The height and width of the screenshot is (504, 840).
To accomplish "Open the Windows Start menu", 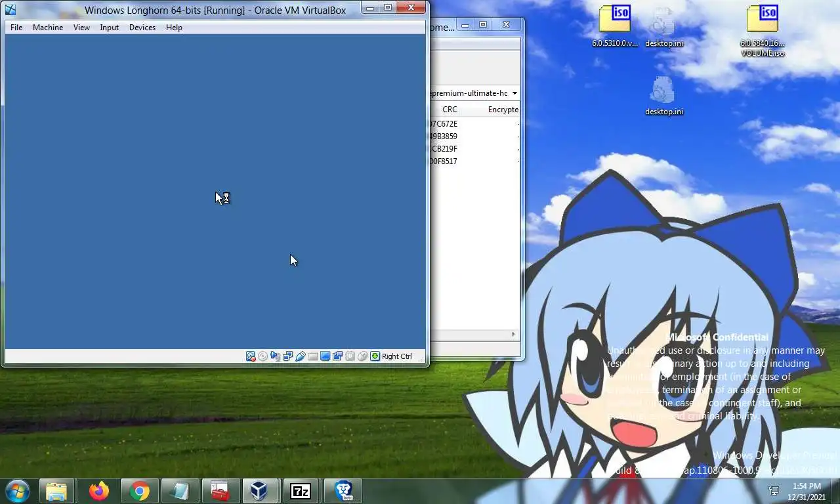I will coord(17,491).
